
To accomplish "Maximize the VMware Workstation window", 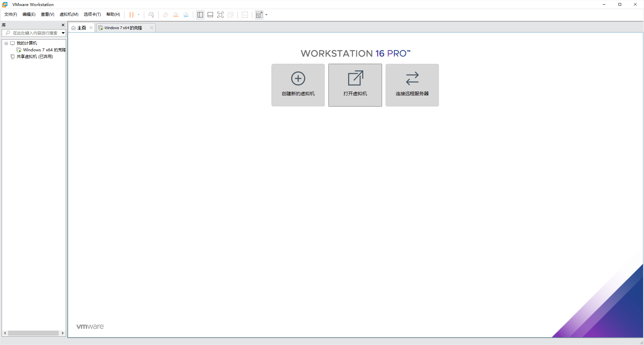I will click(x=620, y=4).
